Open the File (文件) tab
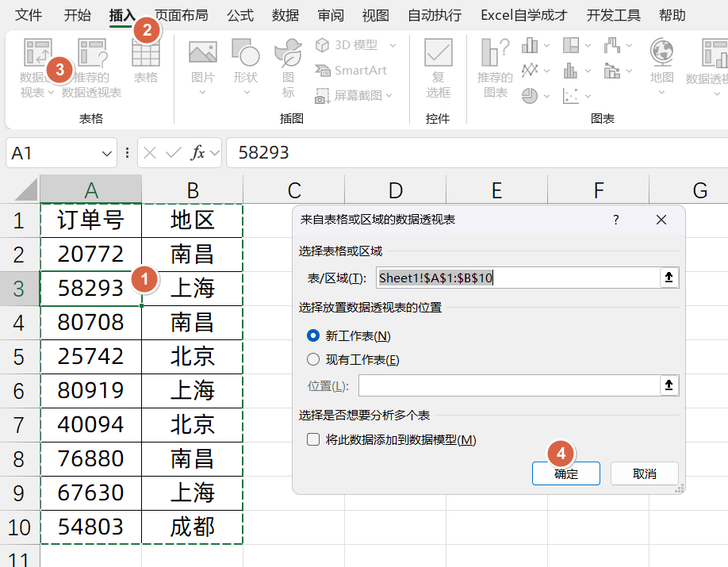 click(x=29, y=15)
